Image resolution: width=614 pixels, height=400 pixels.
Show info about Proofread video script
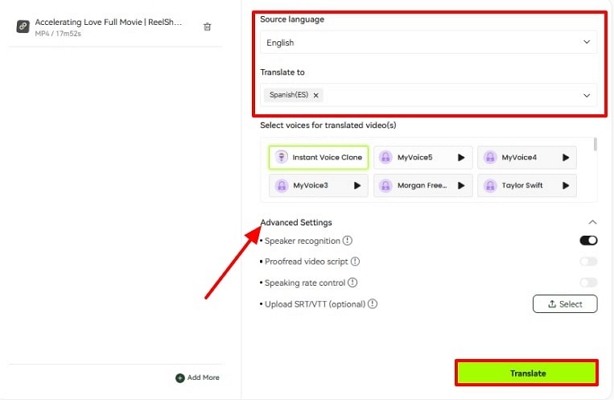[355, 261]
